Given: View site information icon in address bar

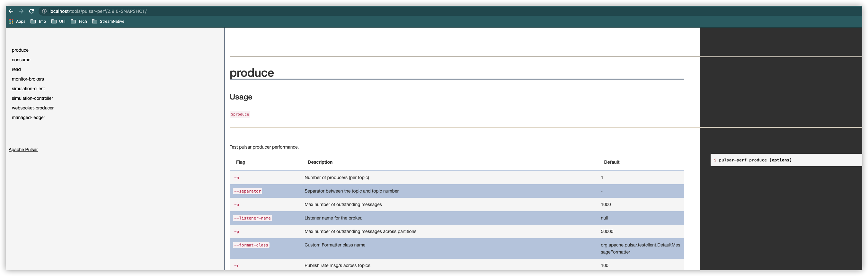Looking at the screenshot, I should click(44, 11).
